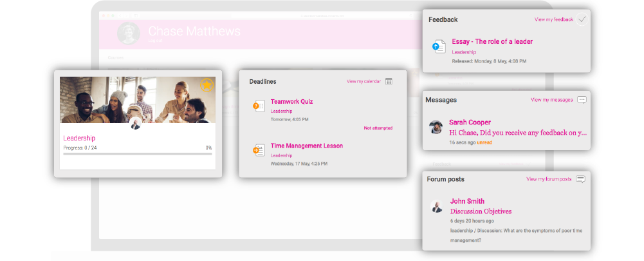The height and width of the screenshot is (261, 644).
Task: Open Sarah Cooper's avatar
Action: click(x=436, y=127)
